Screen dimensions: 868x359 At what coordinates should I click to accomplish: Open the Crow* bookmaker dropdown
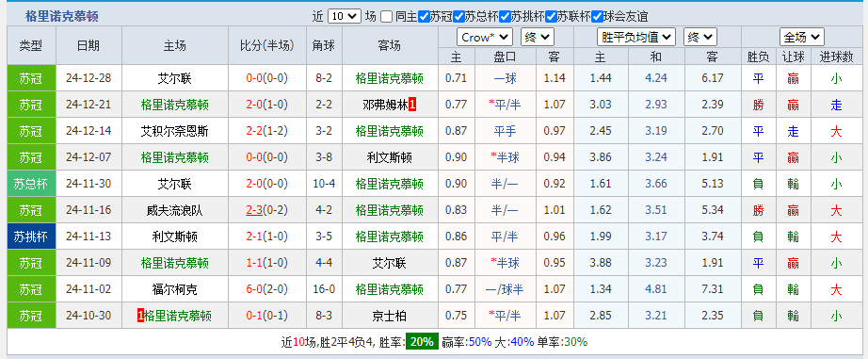pos(485,37)
